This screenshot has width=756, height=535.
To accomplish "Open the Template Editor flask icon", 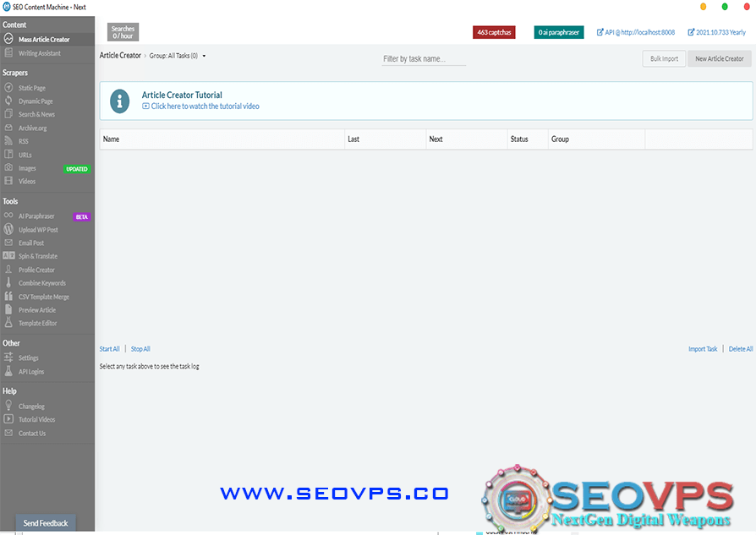I will (8, 323).
